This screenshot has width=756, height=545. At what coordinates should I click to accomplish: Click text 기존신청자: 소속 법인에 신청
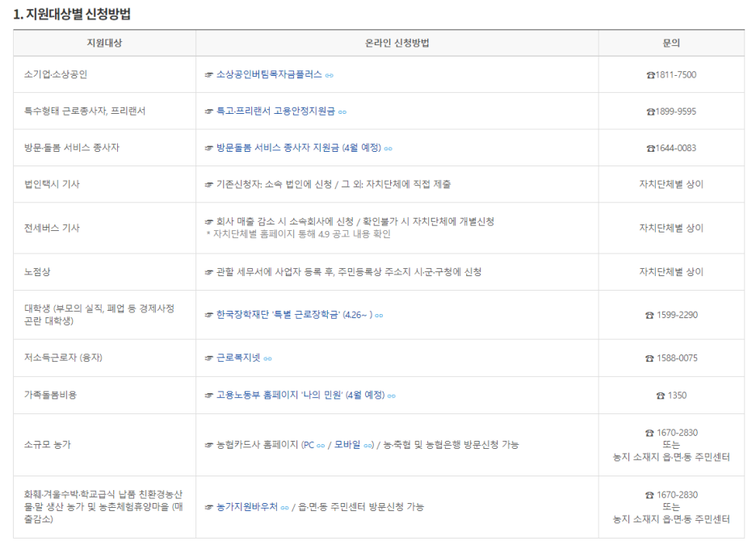[x=275, y=184]
